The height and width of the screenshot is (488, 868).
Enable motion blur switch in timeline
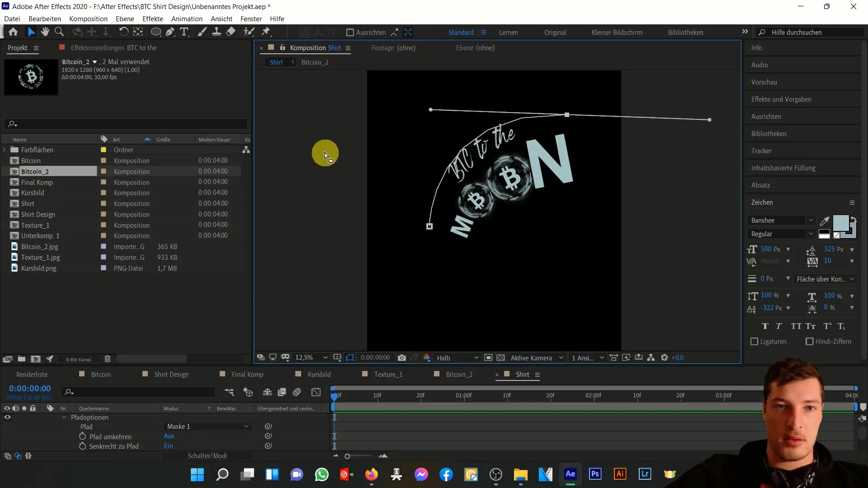[297, 392]
